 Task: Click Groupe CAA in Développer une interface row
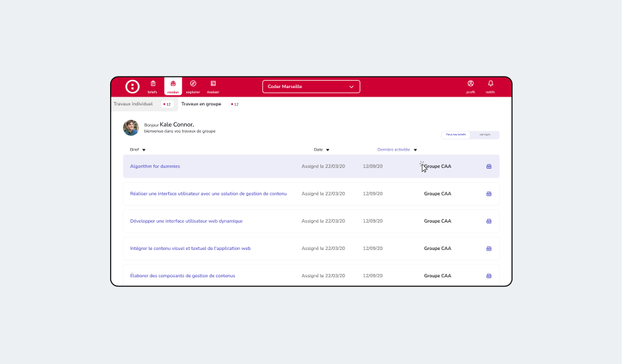(438, 221)
